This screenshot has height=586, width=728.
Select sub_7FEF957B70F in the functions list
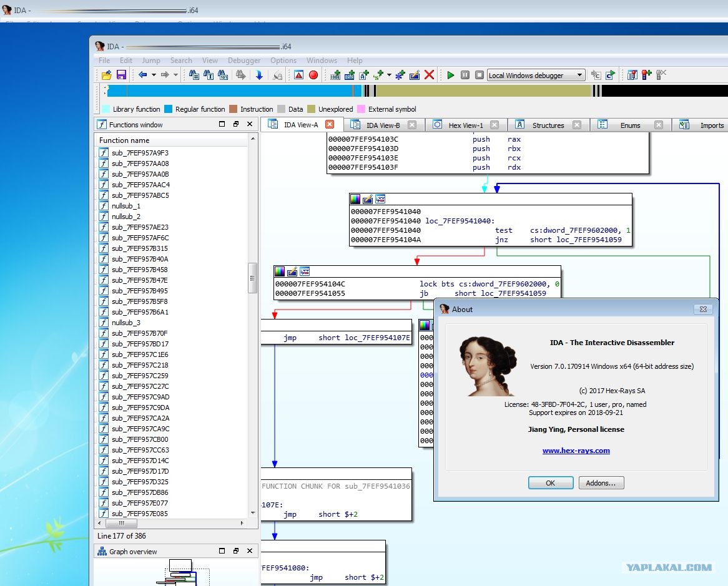(140, 333)
